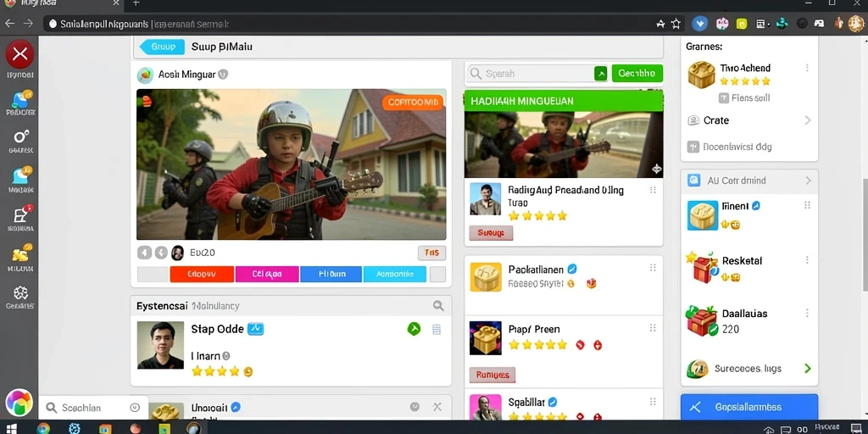Click the green round icon beside Stap Odde
Viewport: 868px width, 434px height.
coord(414,329)
